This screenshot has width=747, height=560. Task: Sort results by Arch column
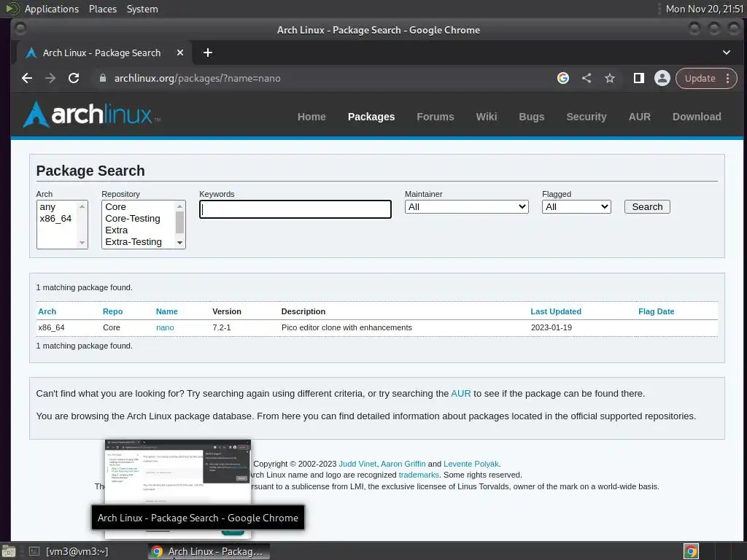[x=47, y=311]
